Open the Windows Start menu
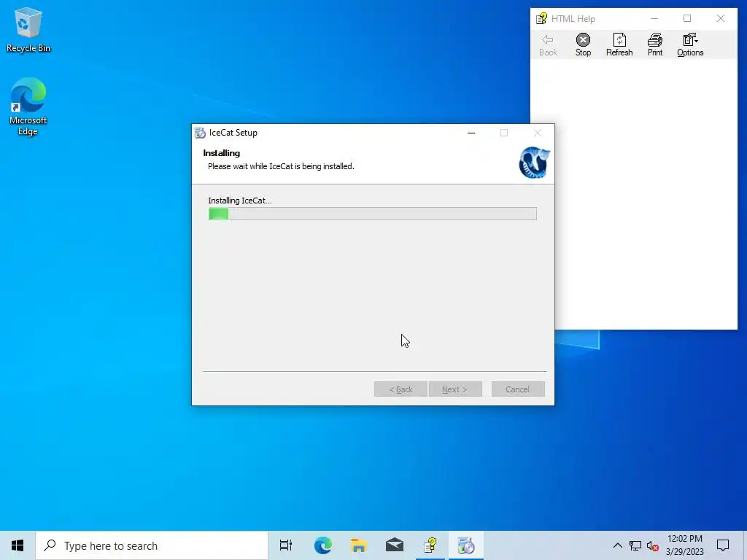747x560 pixels. [18, 545]
